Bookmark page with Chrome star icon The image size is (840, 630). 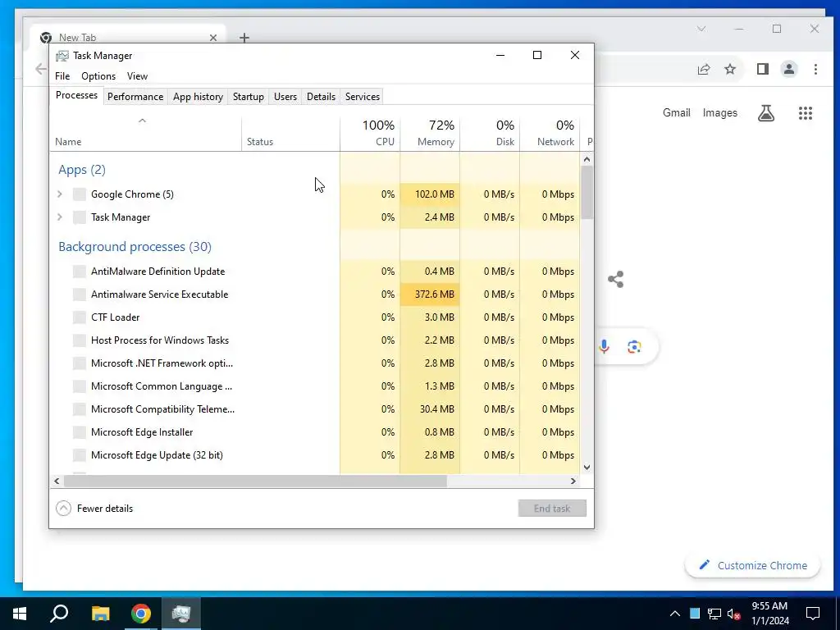tap(730, 69)
